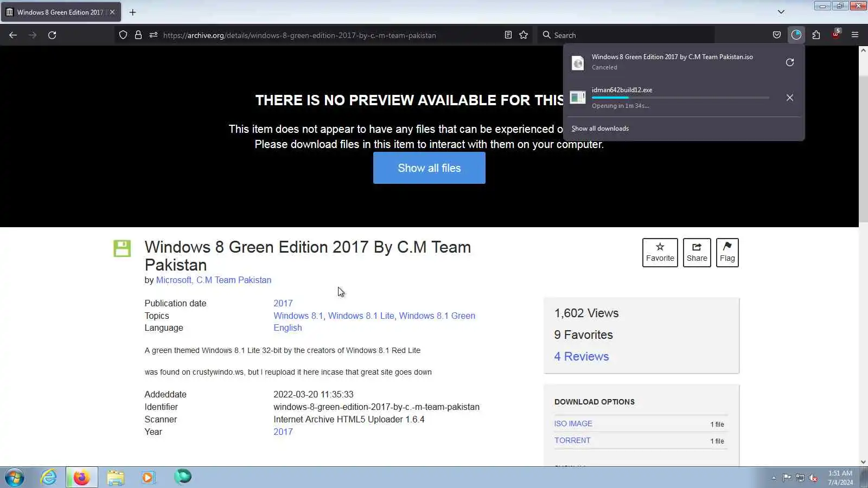The image size is (868, 488).
Task: Open the Microsoft creator link
Action: coord(174,280)
